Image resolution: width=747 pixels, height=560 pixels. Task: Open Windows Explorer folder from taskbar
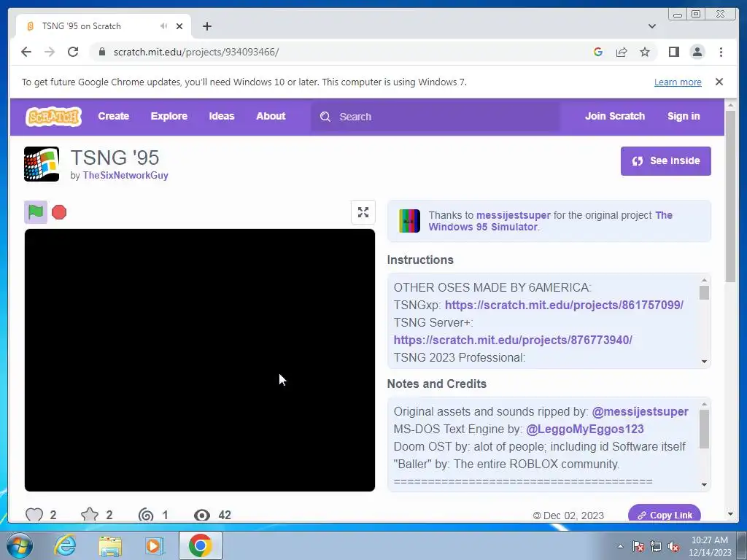click(109, 545)
